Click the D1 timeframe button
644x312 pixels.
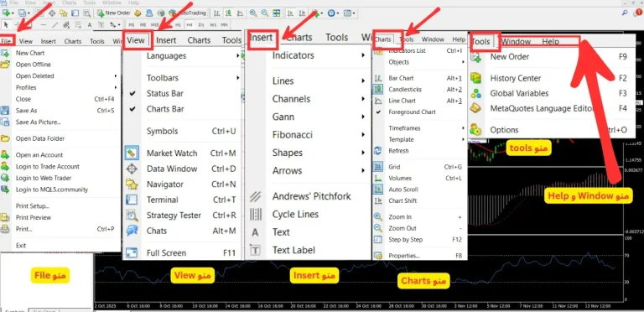click(x=201, y=24)
